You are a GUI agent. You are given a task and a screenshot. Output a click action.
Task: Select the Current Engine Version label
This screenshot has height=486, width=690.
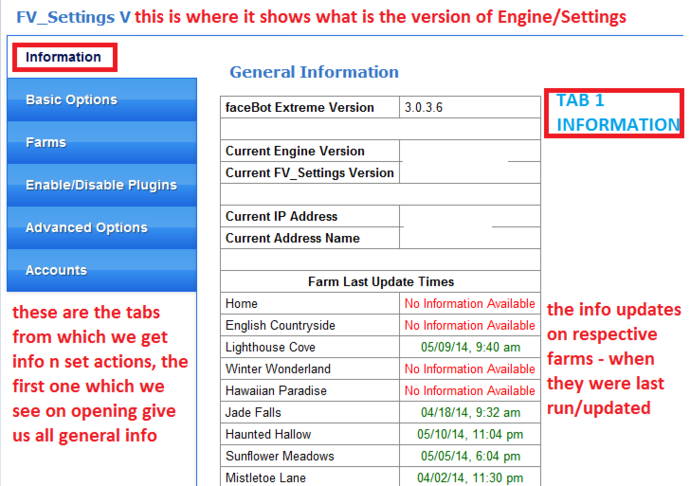click(295, 151)
